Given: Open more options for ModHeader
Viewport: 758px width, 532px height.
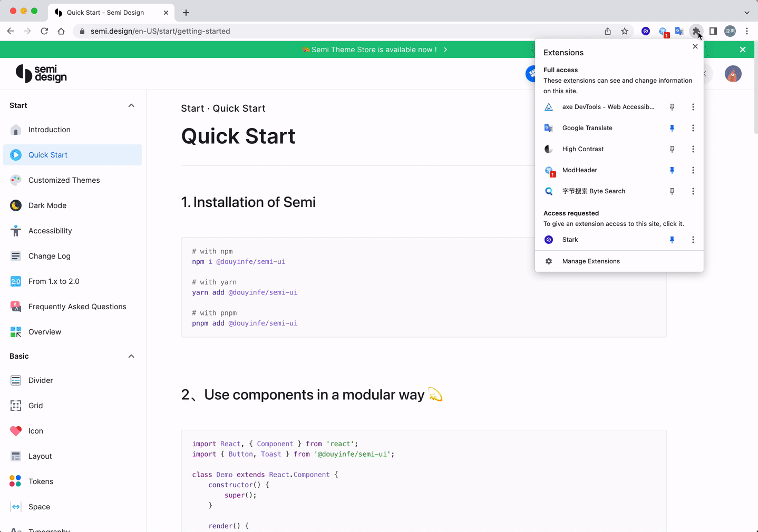Looking at the screenshot, I should (x=693, y=170).
